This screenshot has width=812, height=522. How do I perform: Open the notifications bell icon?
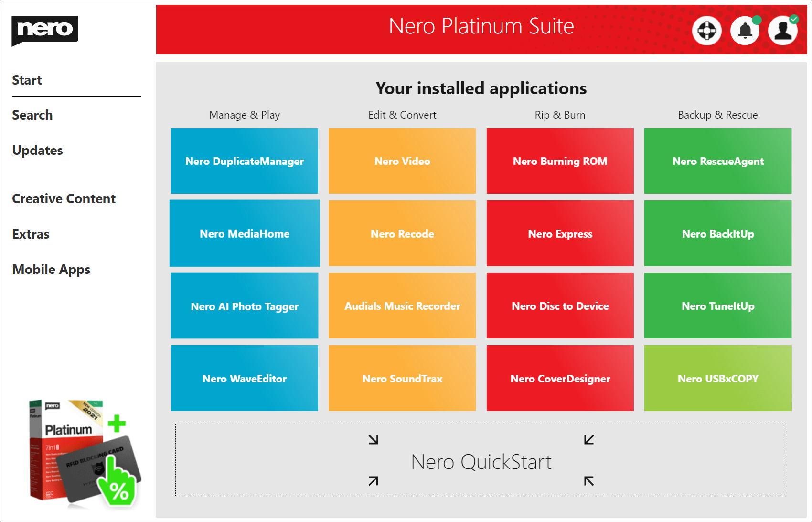tap(745, 31)
